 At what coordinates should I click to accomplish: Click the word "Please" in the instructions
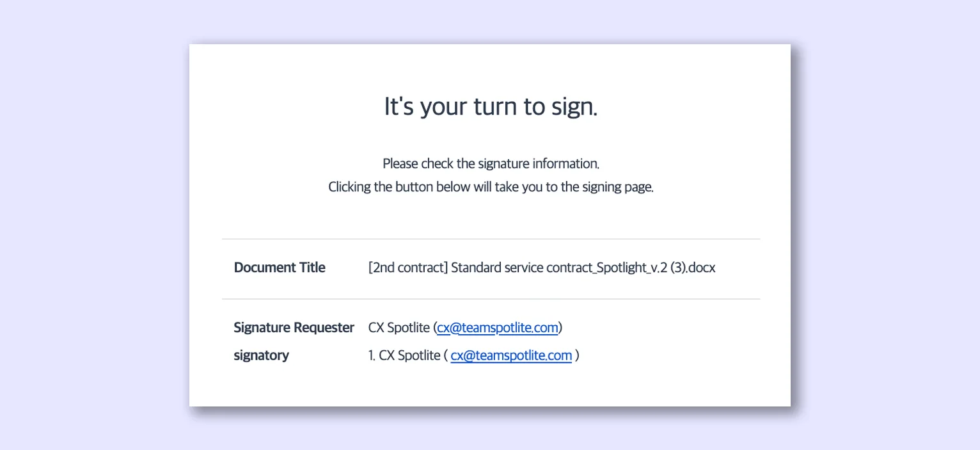click(x=400, y=164)
